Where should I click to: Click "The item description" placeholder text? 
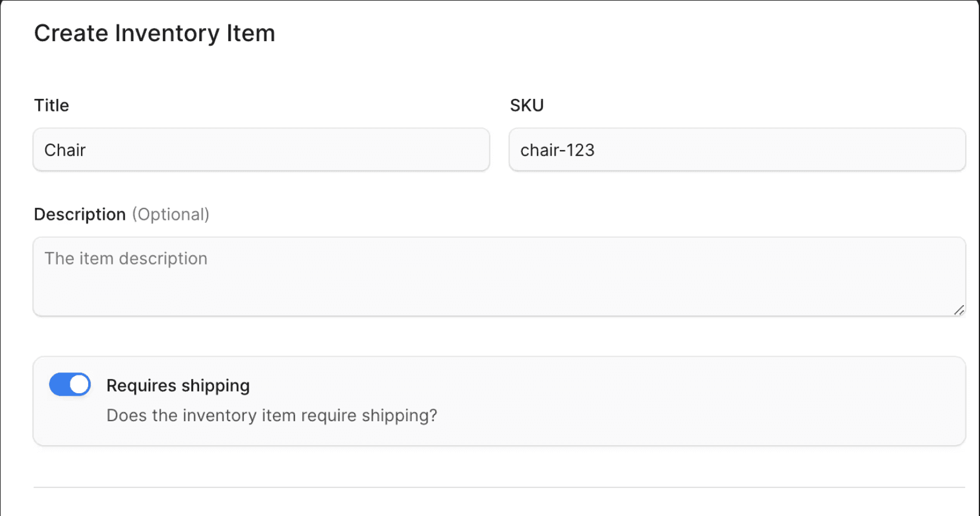click(126, 259)
